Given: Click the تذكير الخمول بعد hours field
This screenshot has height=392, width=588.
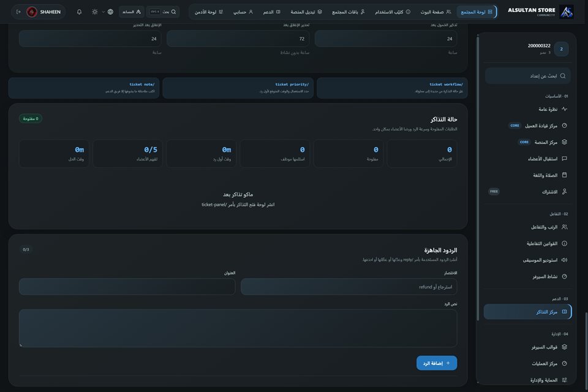Looking at the screenshot, I should tap(386, 39).
